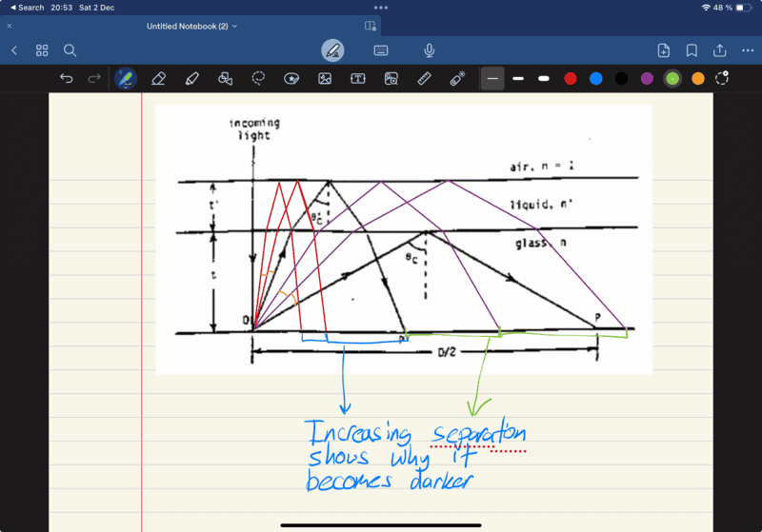Select the Highlighter tool

pyautogui.click(x=191, y=79)
